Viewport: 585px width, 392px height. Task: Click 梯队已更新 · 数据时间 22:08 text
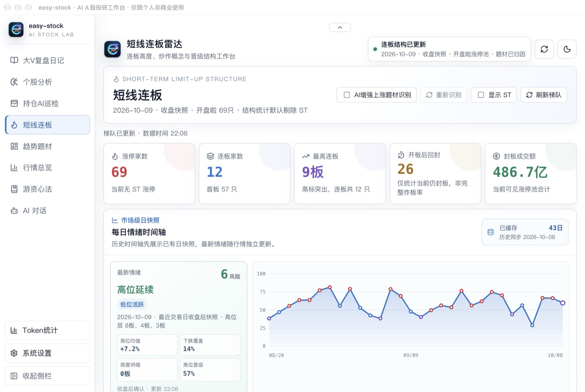coord(146,133)
